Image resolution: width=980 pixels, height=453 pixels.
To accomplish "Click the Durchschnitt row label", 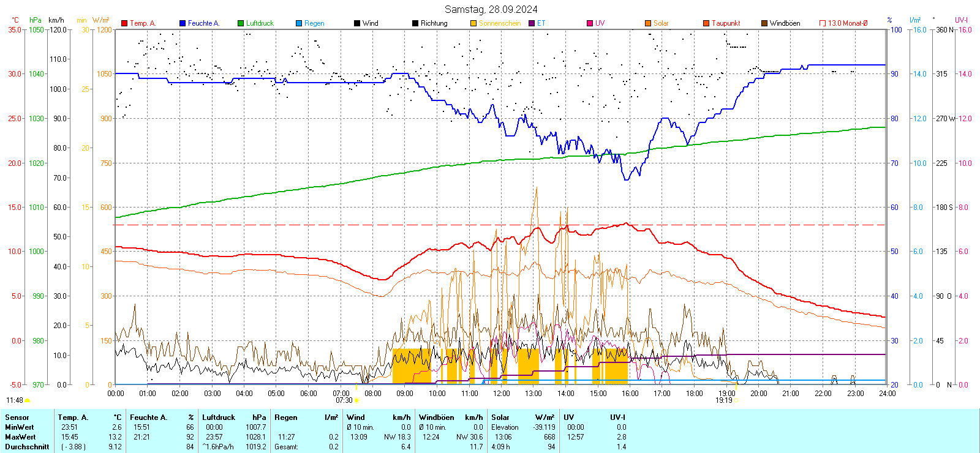I will 27,447.
